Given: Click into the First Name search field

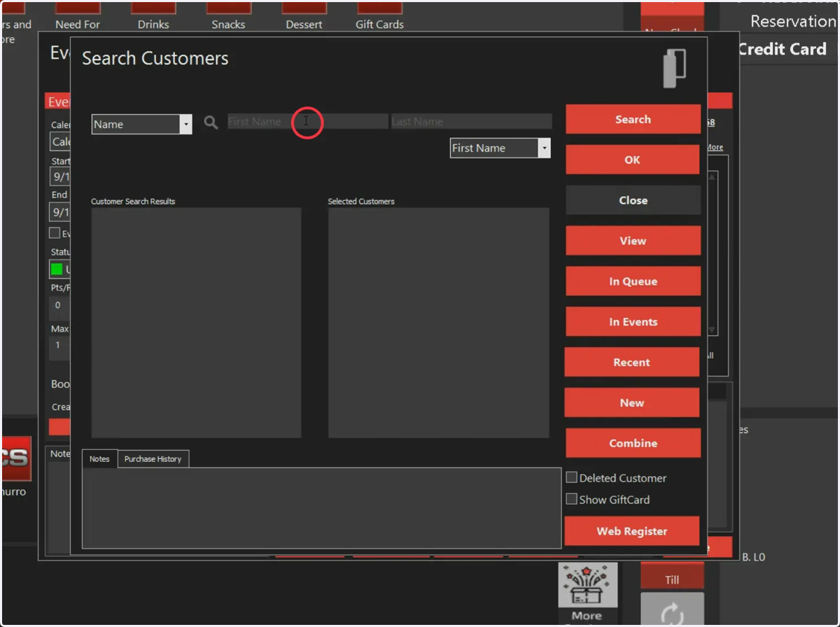Looking at the screenshot, I should pyautogui.click(x=307, y=122).
